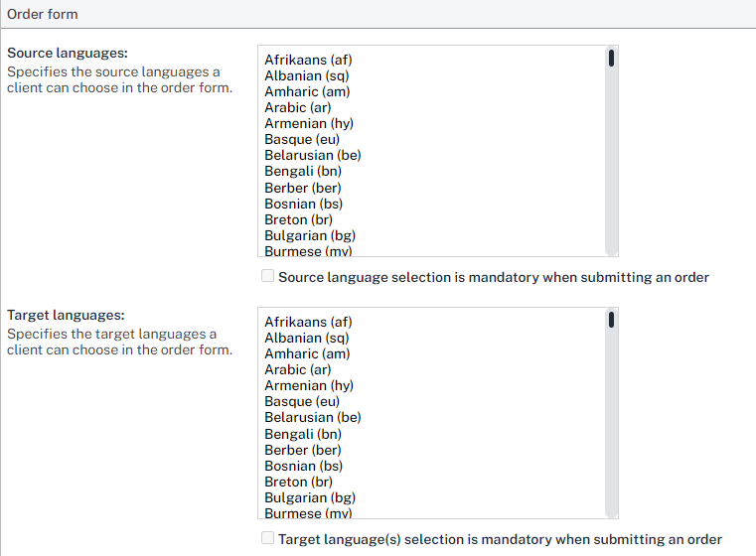This screenshot has height=556, width=756.
Task: Select Bosnian (bs) in Source languages
Action: pyautogui.click(x=303, y=204)
